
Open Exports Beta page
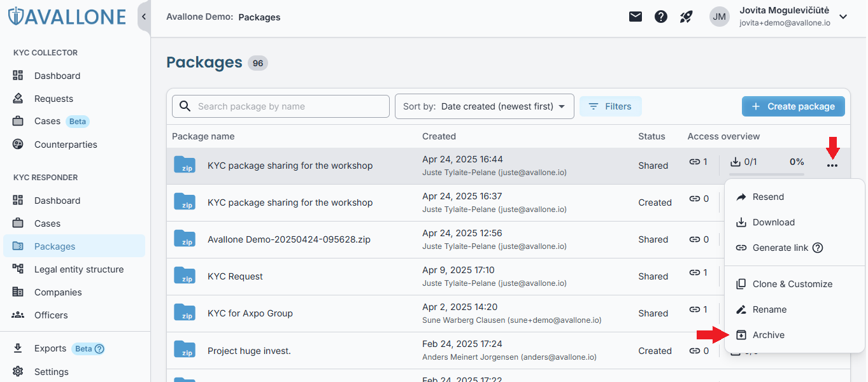(50, 348)
